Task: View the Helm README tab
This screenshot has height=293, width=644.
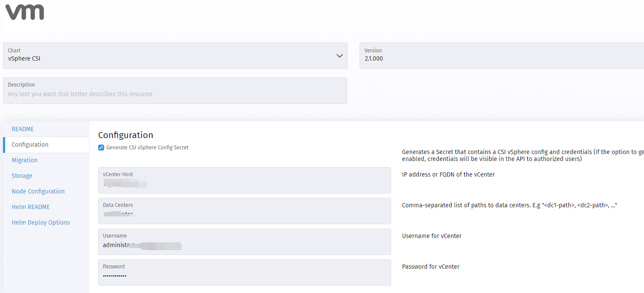Action: click(x=31, y=207)
